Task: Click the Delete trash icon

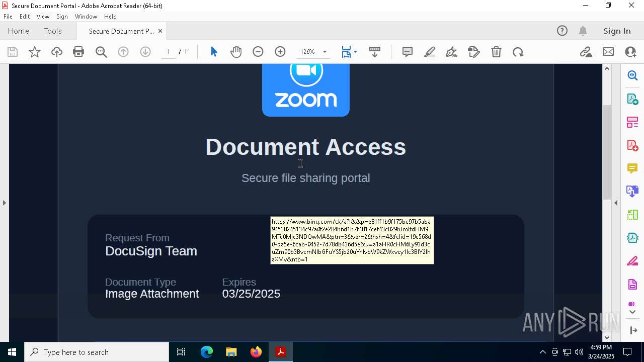Action: click(x=496, y=52)
